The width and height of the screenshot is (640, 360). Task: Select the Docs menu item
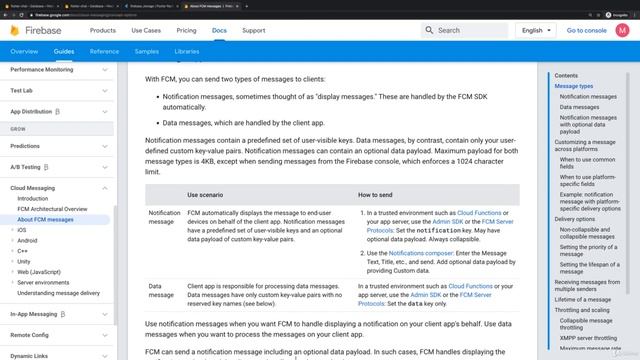click(x=219, y=30)
